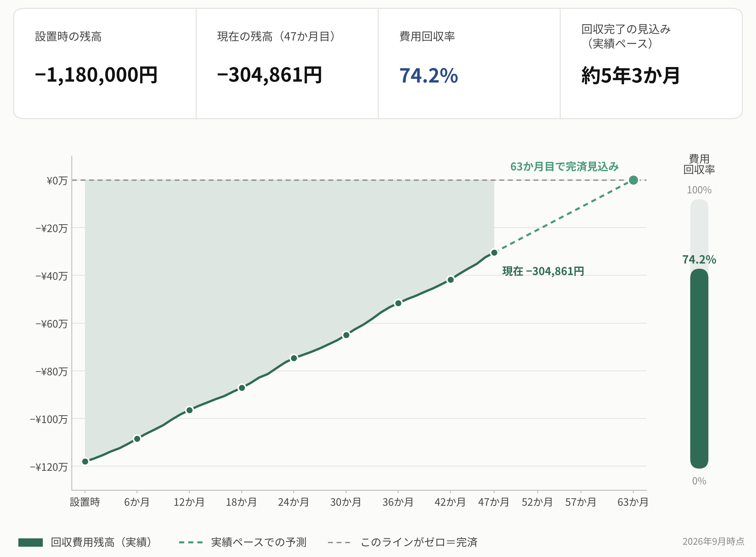Click the 費用回収率 card label

pos(427,37)
